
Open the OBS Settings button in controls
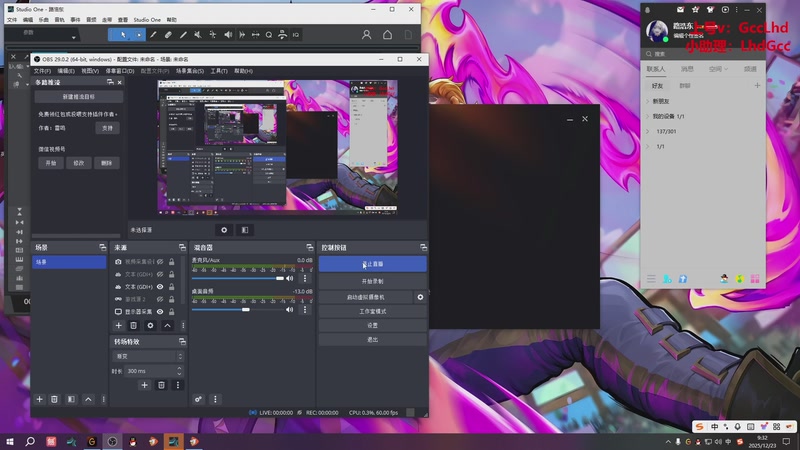[x=372, y=325]
